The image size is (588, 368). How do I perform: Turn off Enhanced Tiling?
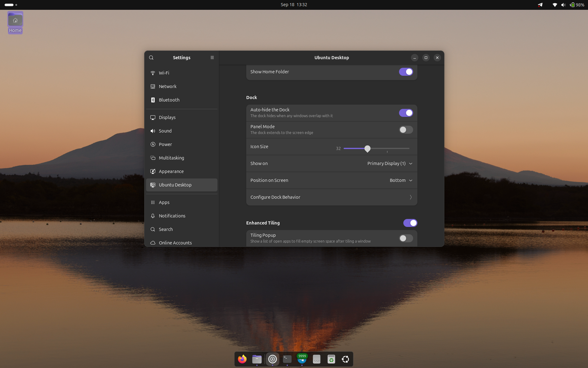pos(410,223)
